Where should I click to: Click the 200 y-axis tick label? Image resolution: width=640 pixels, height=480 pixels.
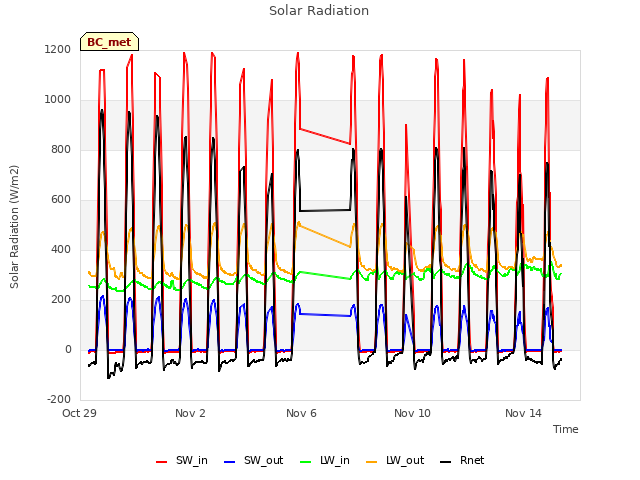(x=61, y=300)
